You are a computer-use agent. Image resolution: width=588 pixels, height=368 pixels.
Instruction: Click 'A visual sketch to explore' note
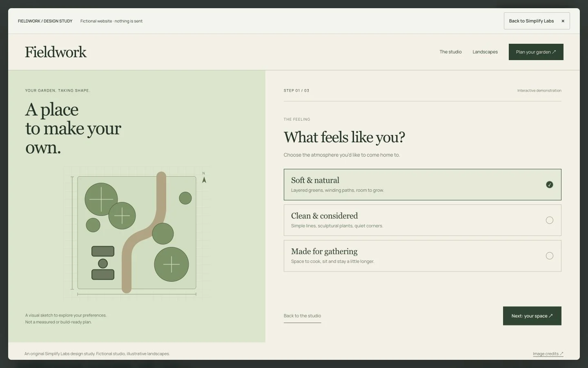(66, 319)
